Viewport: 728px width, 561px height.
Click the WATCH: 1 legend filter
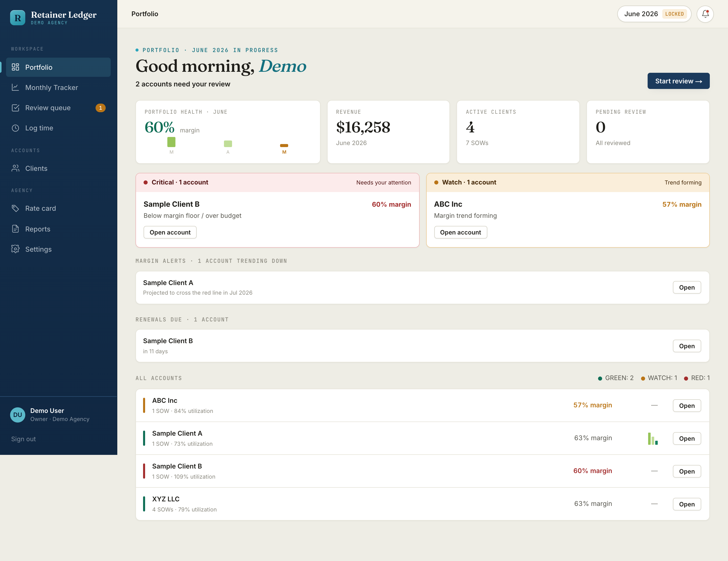(x=659, y=378)
